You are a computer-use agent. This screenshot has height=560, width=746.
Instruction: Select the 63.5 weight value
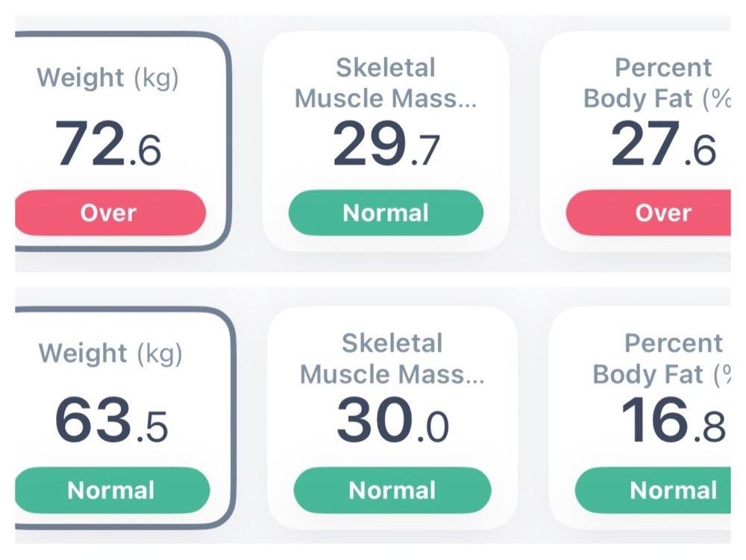click(x=111, y=421)
